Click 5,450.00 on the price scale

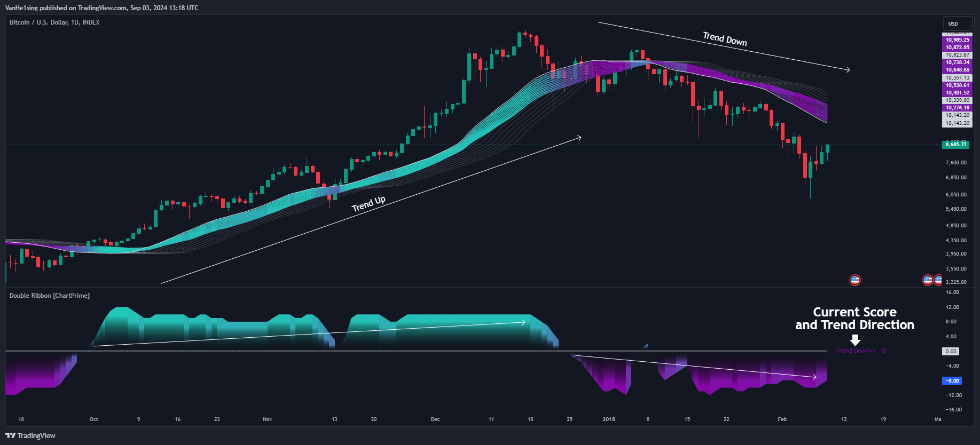click(956, 209)
